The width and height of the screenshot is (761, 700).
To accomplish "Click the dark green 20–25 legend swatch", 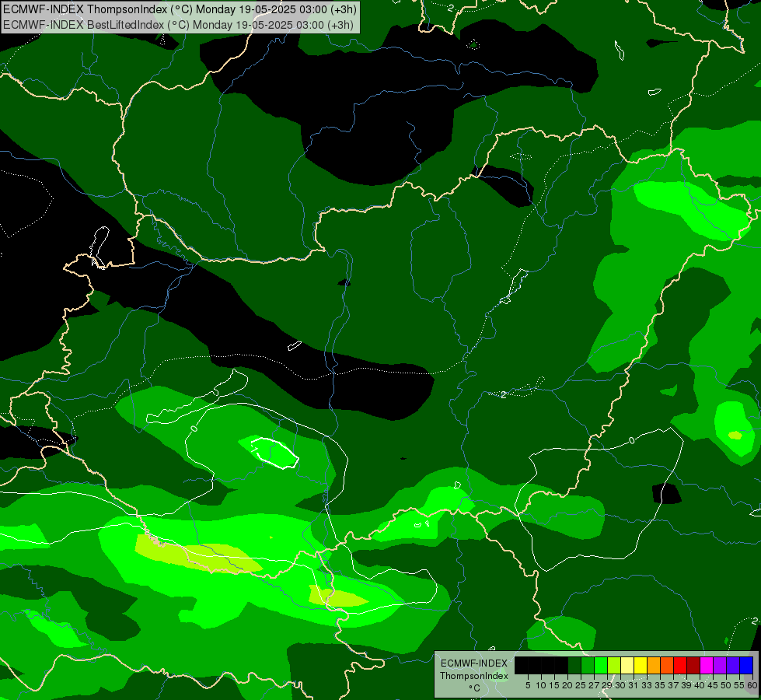I will 574,665.
